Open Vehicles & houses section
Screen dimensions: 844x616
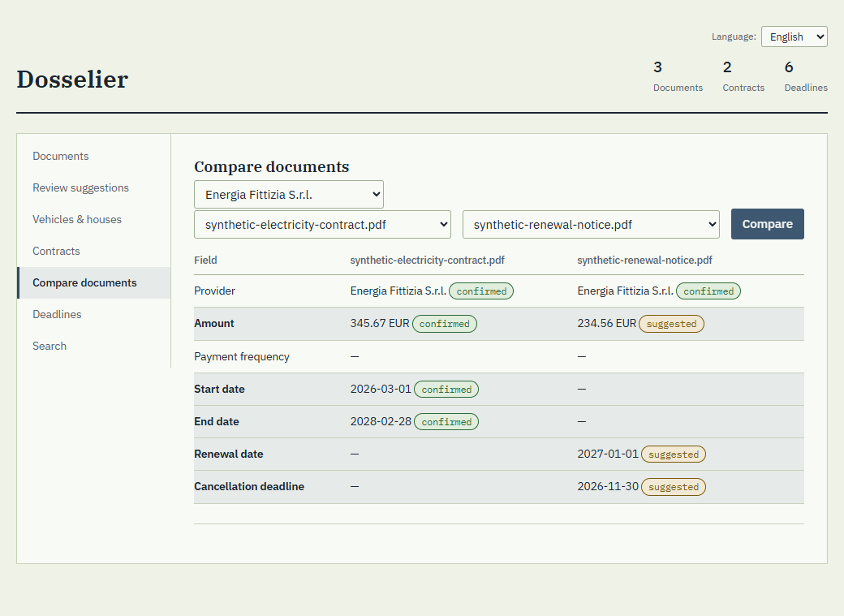click(x=94, y=220)
